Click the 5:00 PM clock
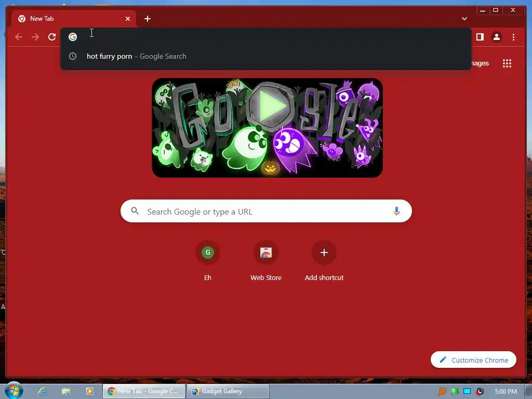This screenshot has width=532, height=399. tap(506, 392)
